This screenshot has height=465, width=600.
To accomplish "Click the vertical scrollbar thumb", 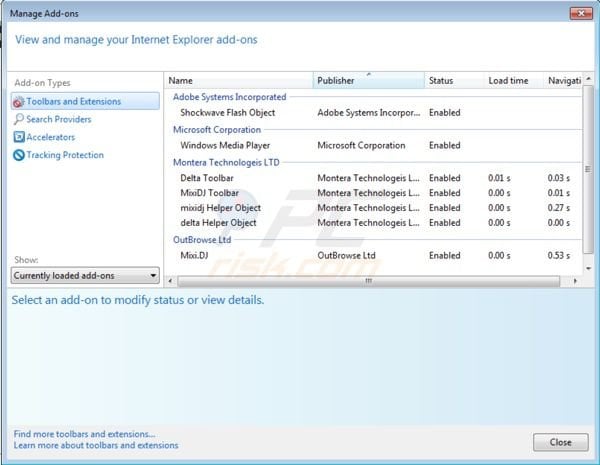I will coord(588,169).
